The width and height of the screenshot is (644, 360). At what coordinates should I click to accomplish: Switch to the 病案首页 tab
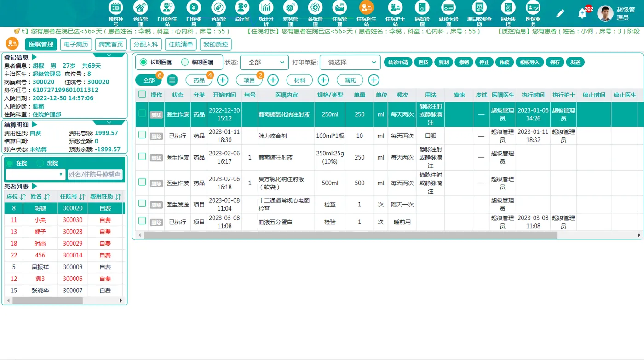click(x=111, y=44)
